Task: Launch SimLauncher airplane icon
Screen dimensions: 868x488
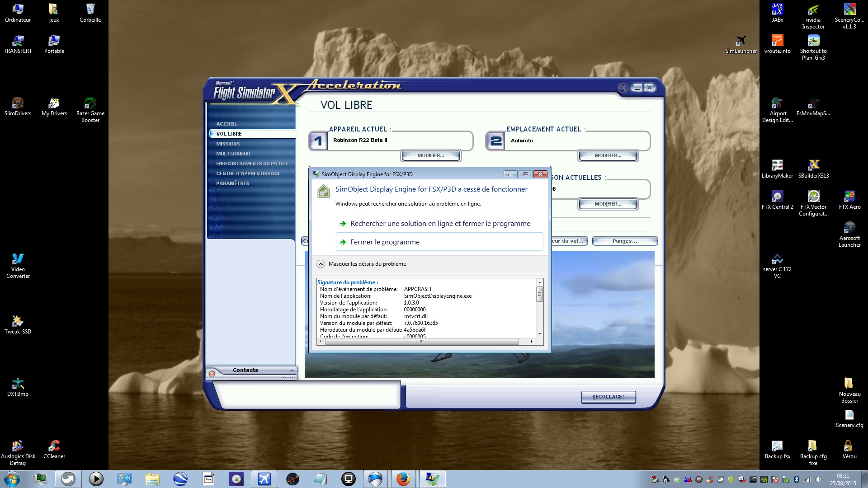Action: tap(741, 44)
